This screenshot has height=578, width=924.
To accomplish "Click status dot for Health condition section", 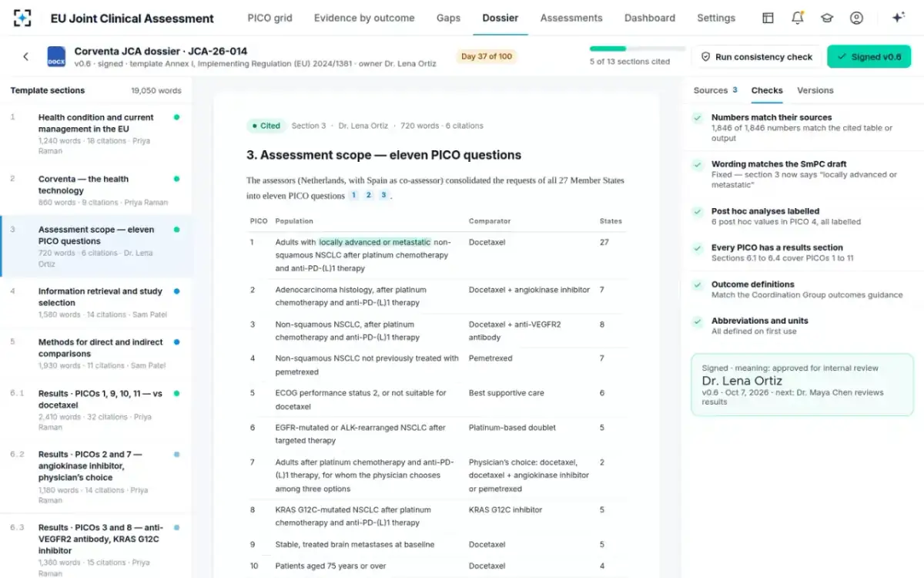I will coord(177,117).
